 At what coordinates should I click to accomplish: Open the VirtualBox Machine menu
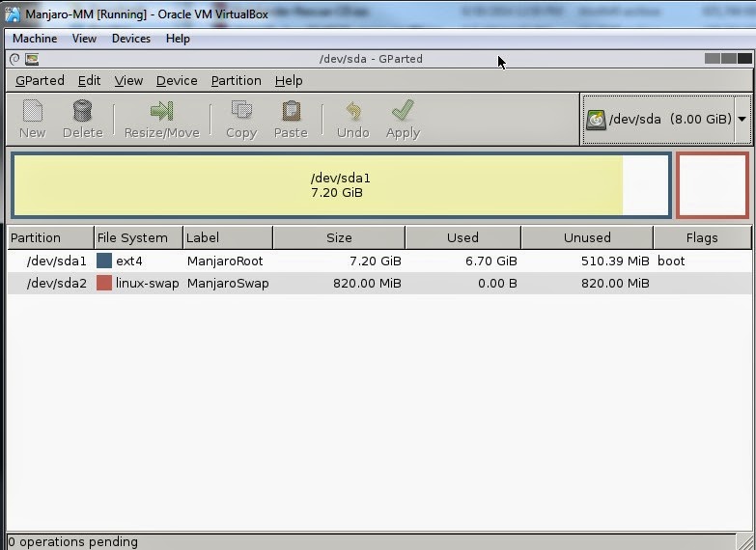point(35,39)
